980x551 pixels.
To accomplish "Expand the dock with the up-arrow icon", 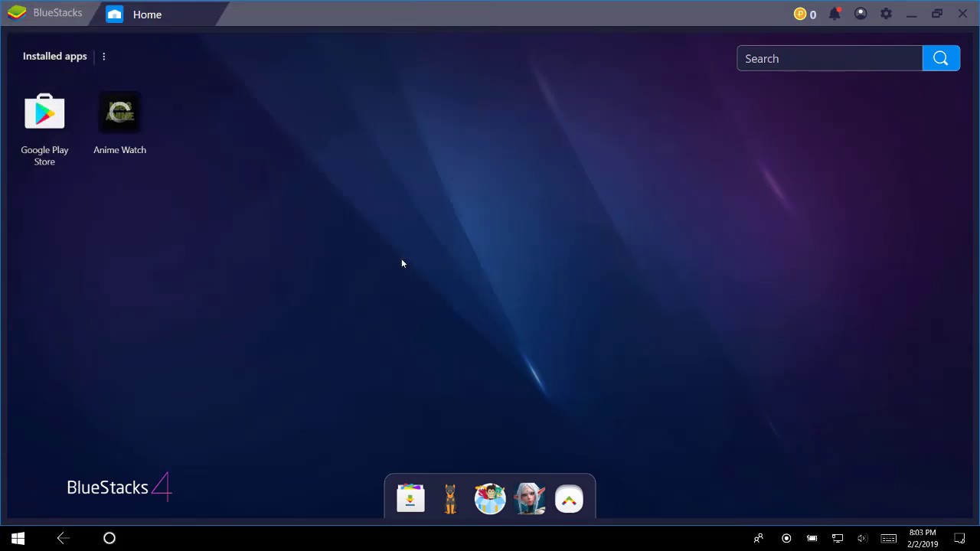I will [569, 500].
